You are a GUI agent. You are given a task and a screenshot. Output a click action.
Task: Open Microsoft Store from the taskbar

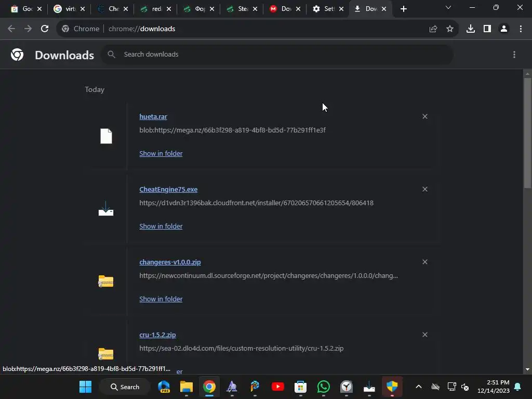tap(300, 387)
